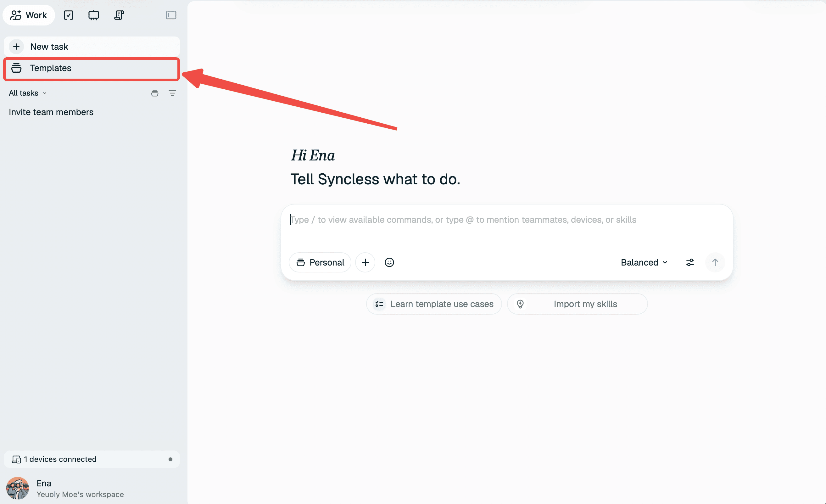Open the checklist tab icon
Image resolution: width=826 pixels, height=504 pixels.
68,15
